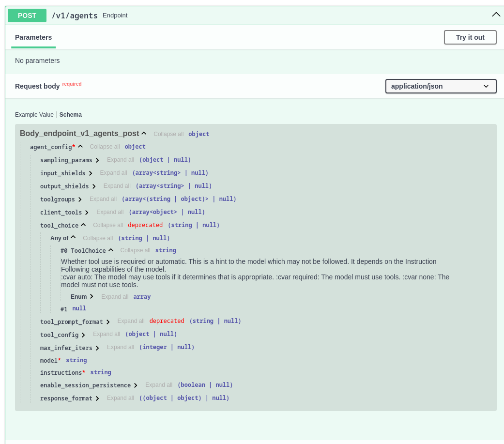Expand the max_infer_iters property
The height and width of the screenshot is (444, 504).
tap(97, 348)
